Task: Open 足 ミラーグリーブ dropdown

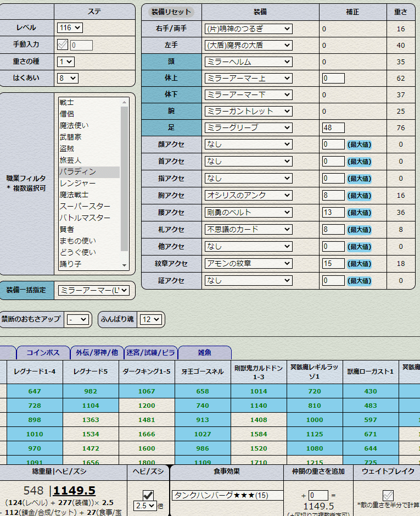Action: [x=248, y=127]
